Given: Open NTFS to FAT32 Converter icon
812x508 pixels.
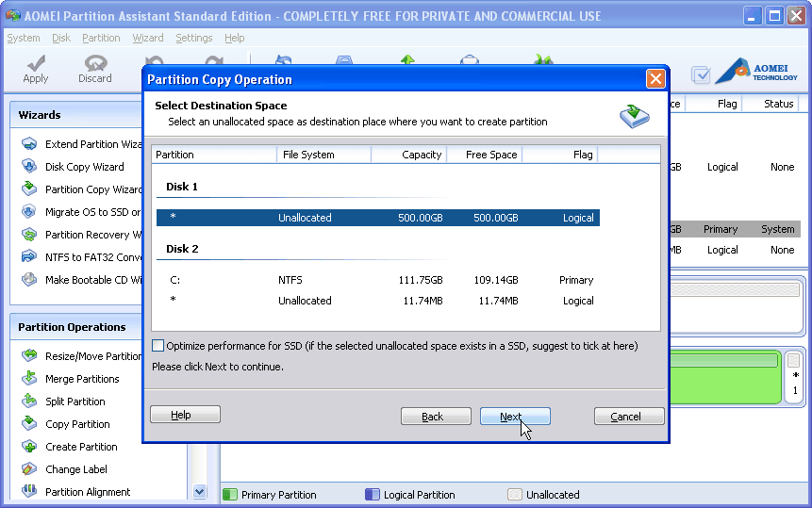Looking at the screenshot, I should [x=29, y=256].
